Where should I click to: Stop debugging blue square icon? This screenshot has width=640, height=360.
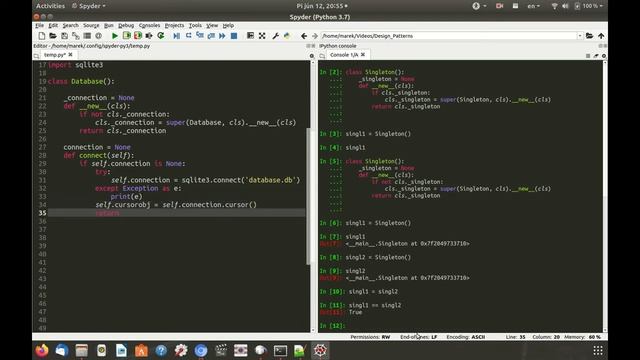coord(234,36)
